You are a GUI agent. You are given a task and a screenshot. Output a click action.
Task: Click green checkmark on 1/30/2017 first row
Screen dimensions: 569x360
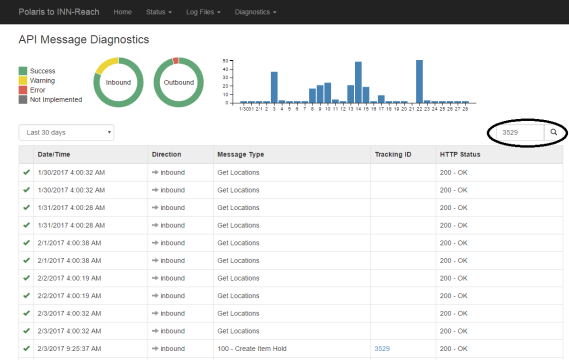[26, 172]
